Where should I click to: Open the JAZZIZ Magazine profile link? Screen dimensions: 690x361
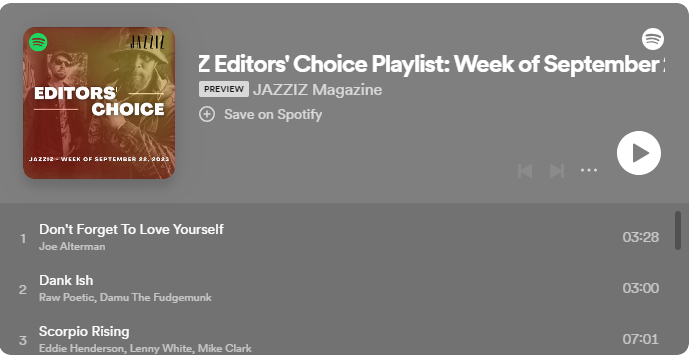click(x=317, y=90)
